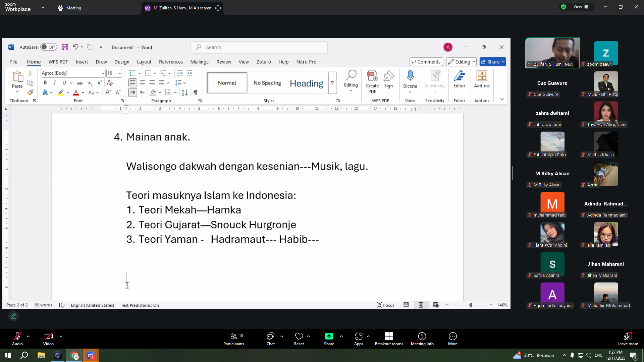The height and width of the screenshot is (362, 644).
Task: Open the font name dropdown Aptos (Body)
Action: (103, 73)
